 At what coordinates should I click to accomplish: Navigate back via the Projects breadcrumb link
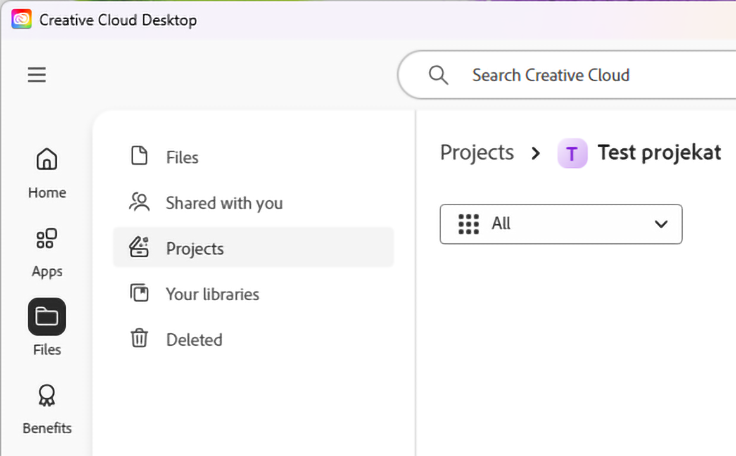click(x=477, y=153)
